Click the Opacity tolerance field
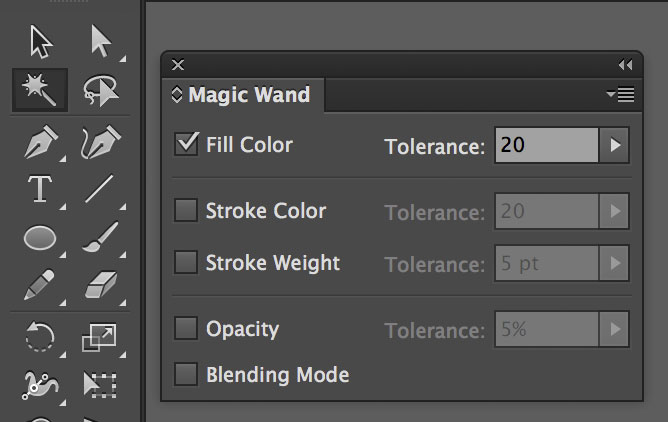The height and width of the screenshot is (422, 668). (547, 329)
